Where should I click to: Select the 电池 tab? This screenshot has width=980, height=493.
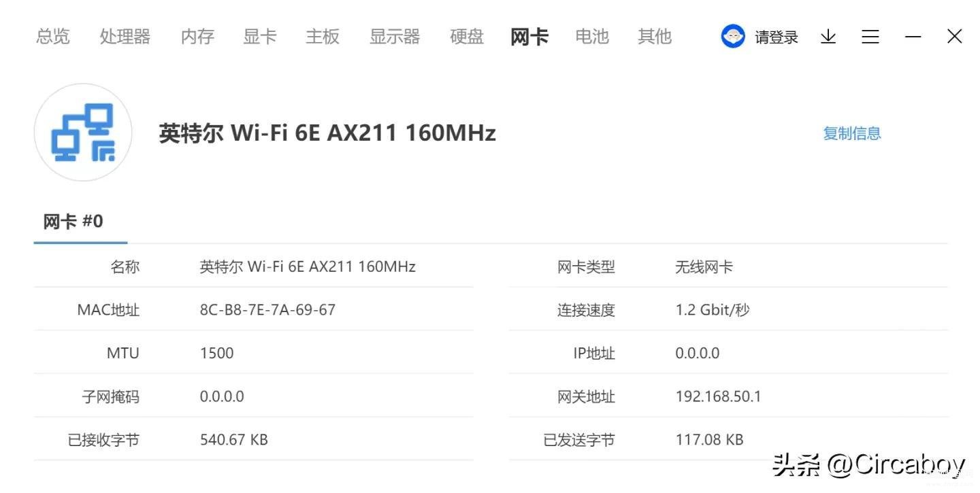(x=592, y=36)
